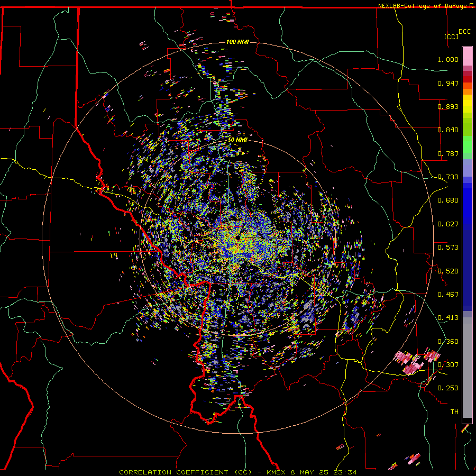Click the 100 NMI range ring label

(x=237, y=42)
